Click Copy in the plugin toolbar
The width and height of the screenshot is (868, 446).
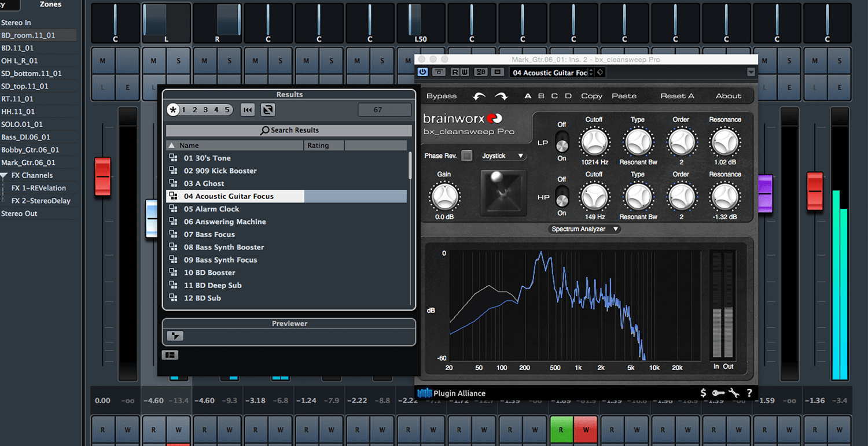tap(591, 96)
